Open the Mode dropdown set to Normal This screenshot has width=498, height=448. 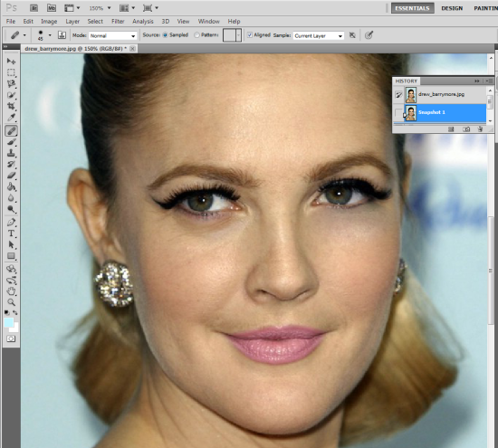113,35
